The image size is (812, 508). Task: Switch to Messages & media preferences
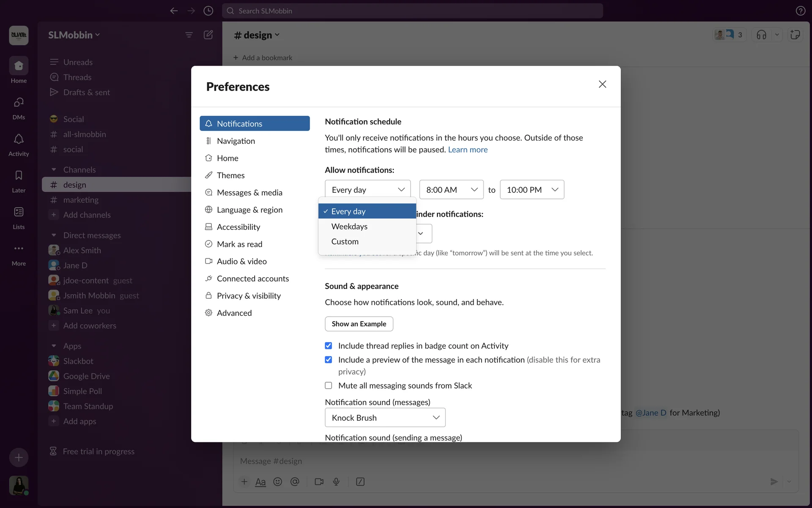pyautogui.click(x=249, y=193)
